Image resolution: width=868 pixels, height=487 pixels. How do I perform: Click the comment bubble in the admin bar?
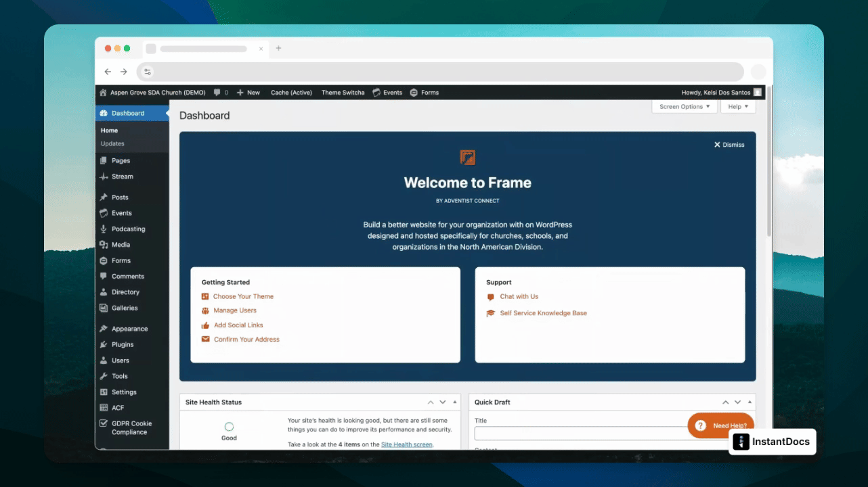217,93
